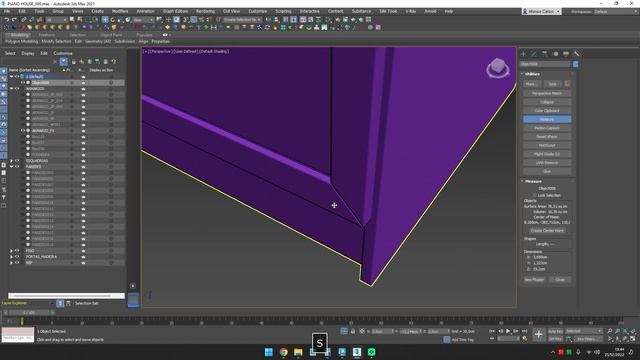640x360 pixels.
Task: Open Windows Start menu
Action: point(269,352)
